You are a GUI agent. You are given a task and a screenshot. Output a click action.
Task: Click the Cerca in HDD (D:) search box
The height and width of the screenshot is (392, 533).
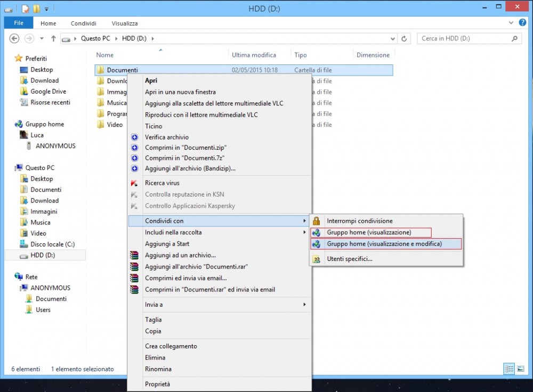coord(464,39)
